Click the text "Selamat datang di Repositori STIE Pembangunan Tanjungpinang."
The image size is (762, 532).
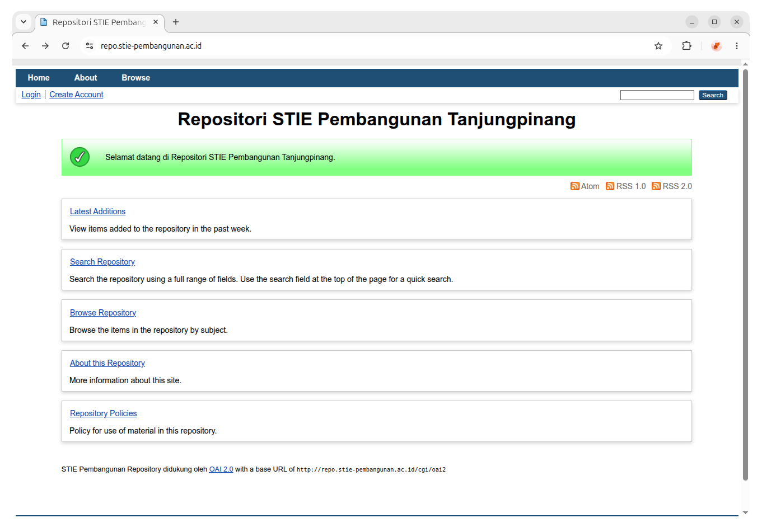[220, 157]
